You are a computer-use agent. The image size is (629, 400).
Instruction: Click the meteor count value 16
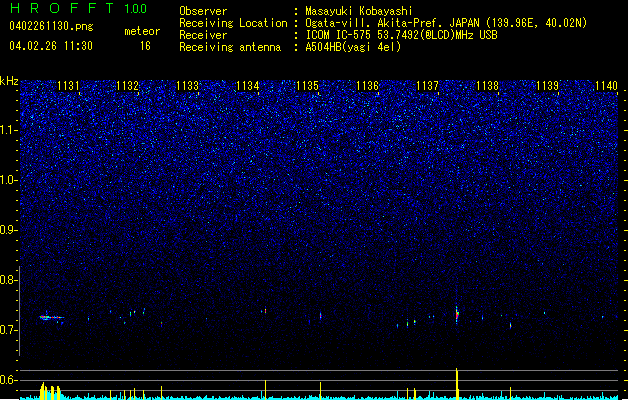pyautogui.click(x=145, y=46)
